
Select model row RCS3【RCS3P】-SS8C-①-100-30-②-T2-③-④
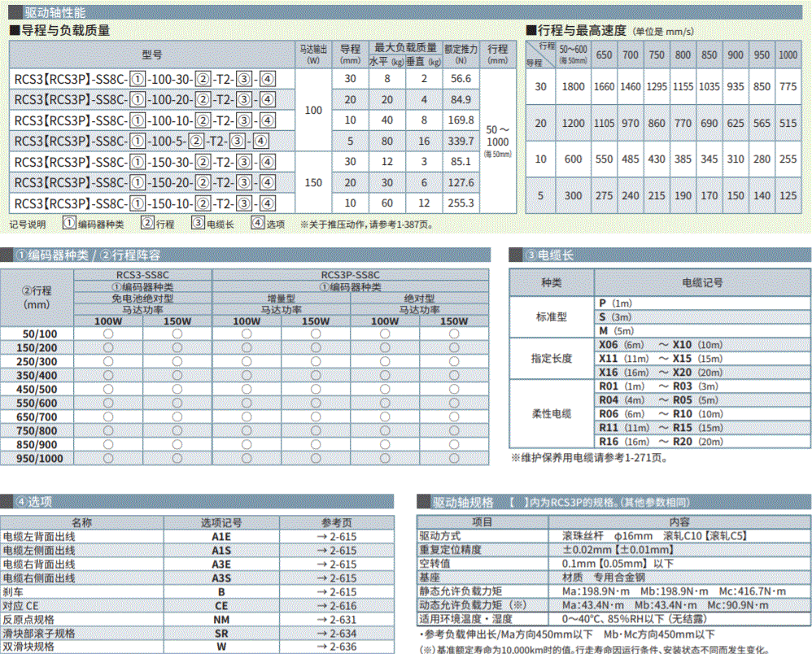pyautogui.click(x=145, y=79)
